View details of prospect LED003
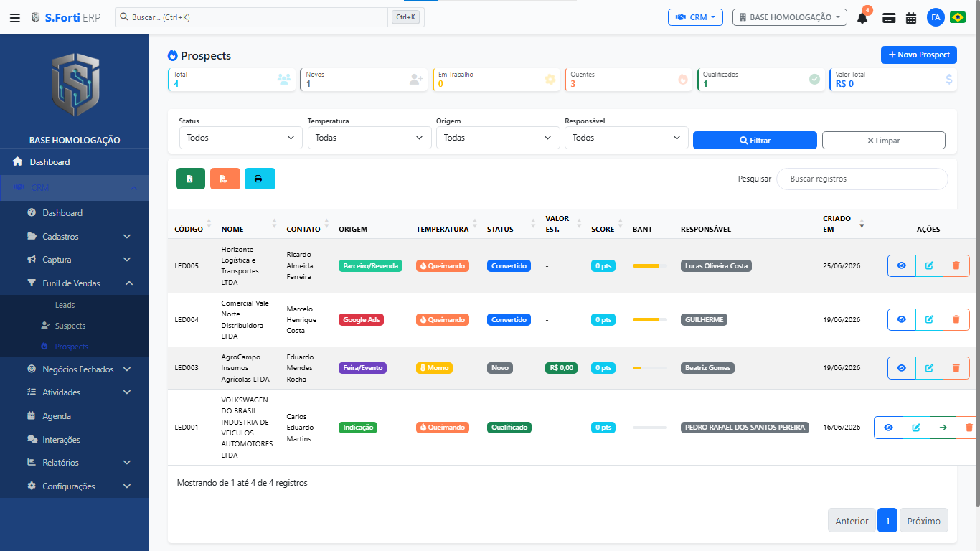Image resolution: width=980 pixels, height=551 pixels. [x=902, y=368]
